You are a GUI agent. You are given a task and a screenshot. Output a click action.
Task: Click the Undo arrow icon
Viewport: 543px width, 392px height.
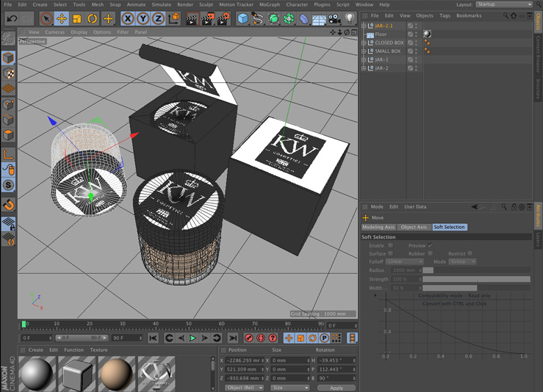point(12,18)
